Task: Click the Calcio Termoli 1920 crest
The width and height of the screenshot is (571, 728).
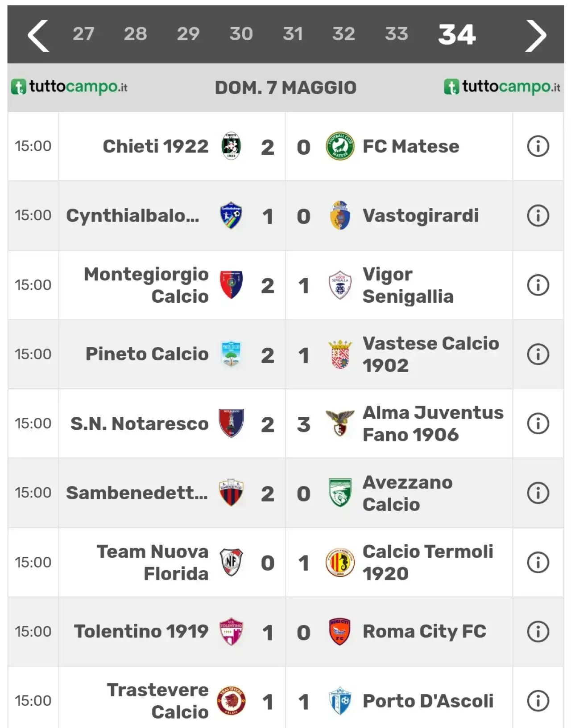Action: point(340,562)
